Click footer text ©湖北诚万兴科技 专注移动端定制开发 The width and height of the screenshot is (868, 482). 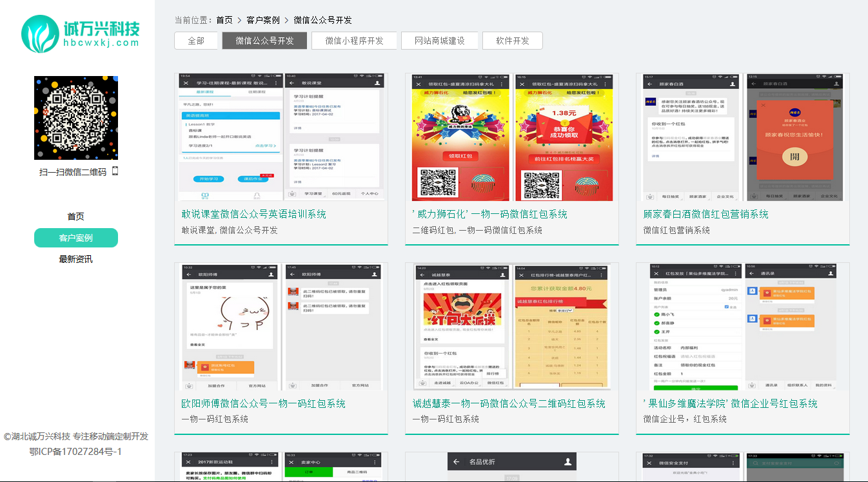coord(76,436)
